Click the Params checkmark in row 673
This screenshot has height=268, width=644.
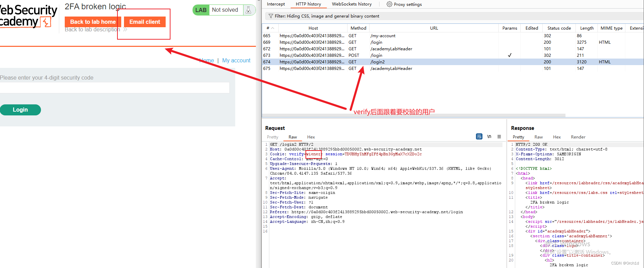pyautogui.click(x=510, y=55)
